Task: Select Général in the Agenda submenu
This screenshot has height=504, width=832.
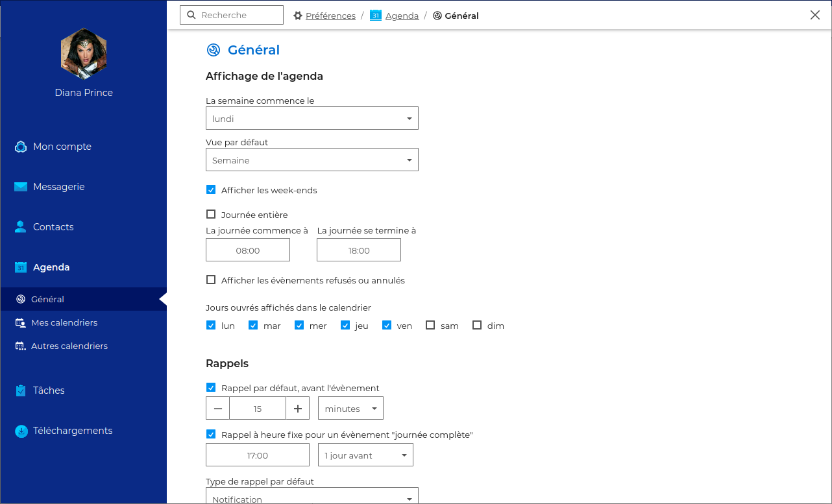Action: 47,299
